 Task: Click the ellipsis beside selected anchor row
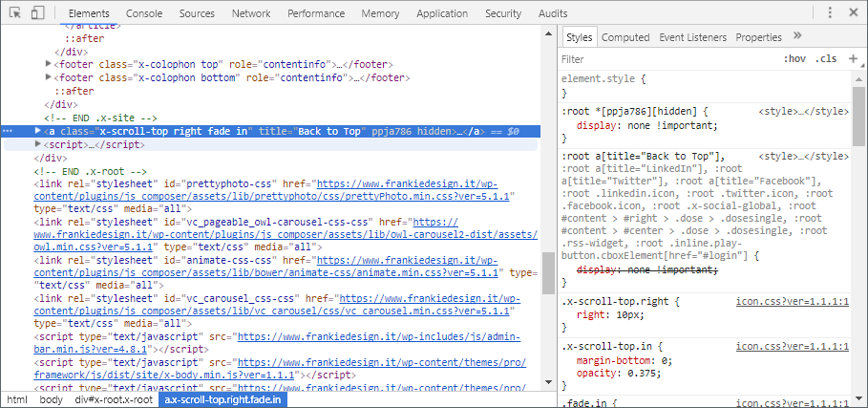pos(8,131)
